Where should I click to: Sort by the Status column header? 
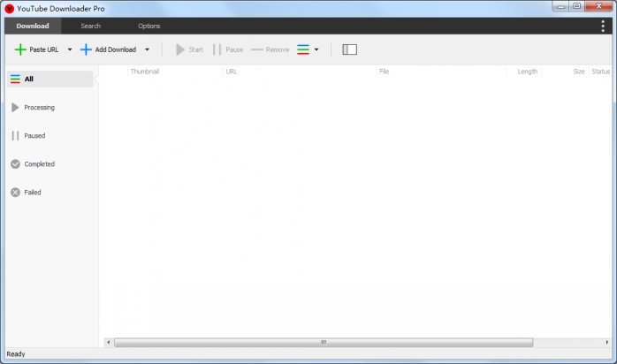600,72
